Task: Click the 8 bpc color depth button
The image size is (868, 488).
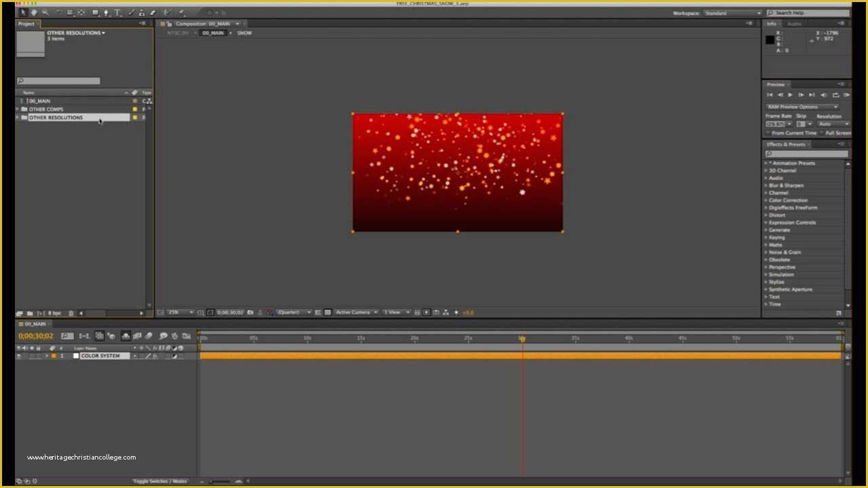Action: [54, 313]
